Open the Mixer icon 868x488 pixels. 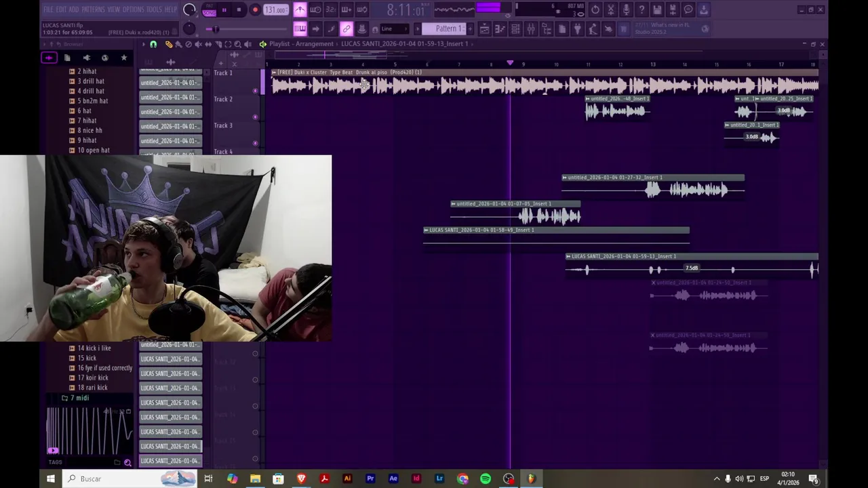[531, 28]
